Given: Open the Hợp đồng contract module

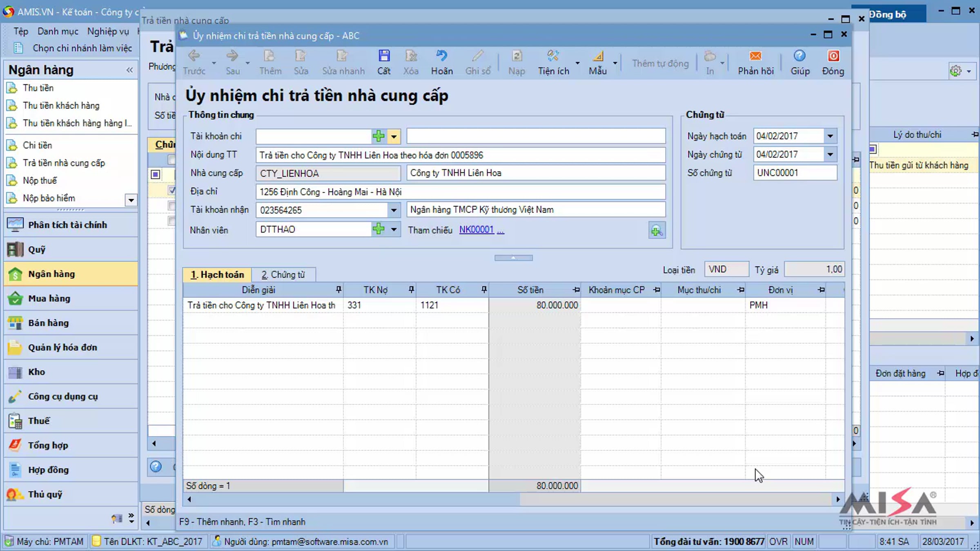Looking at the screenshot, I should 71,470.
